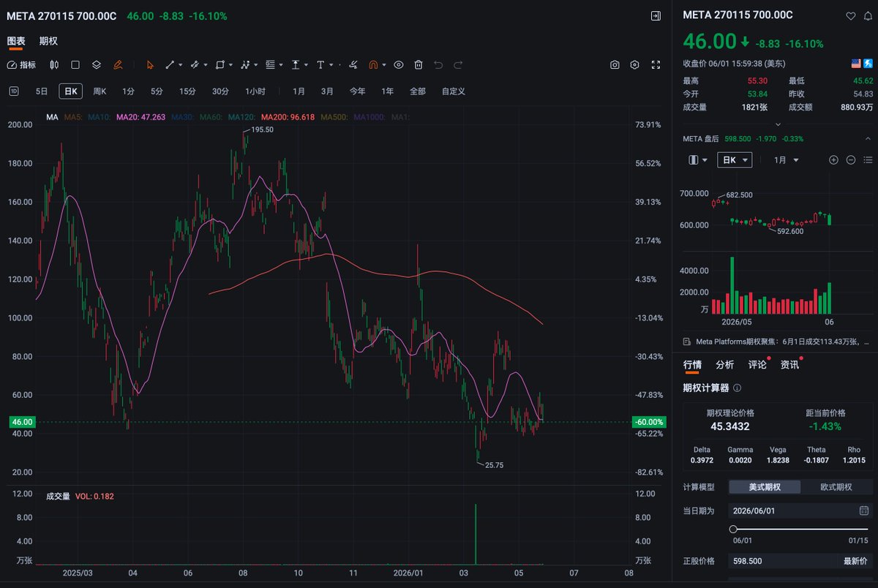This screenshot has width=878, height=588.
Task: Switch main chart to 日K
Action: 71,91
